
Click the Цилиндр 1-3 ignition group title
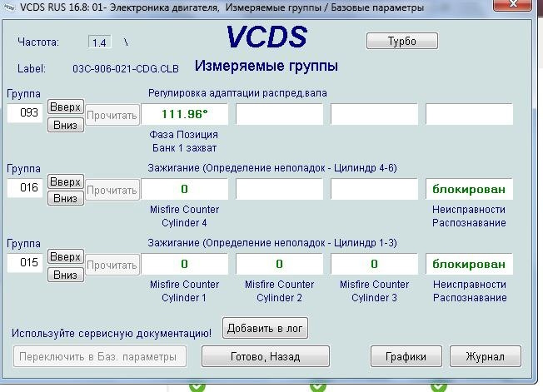pyautogui.click(x=272, y=243)
